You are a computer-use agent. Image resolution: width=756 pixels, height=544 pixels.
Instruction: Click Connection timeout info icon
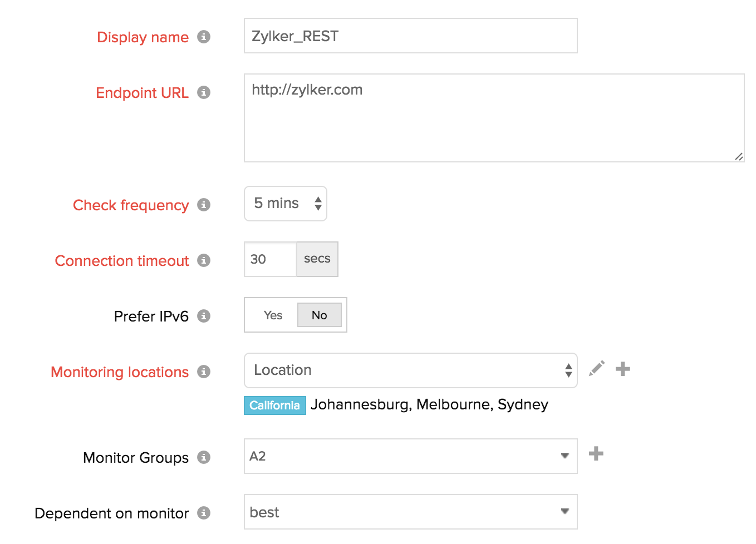204,260
